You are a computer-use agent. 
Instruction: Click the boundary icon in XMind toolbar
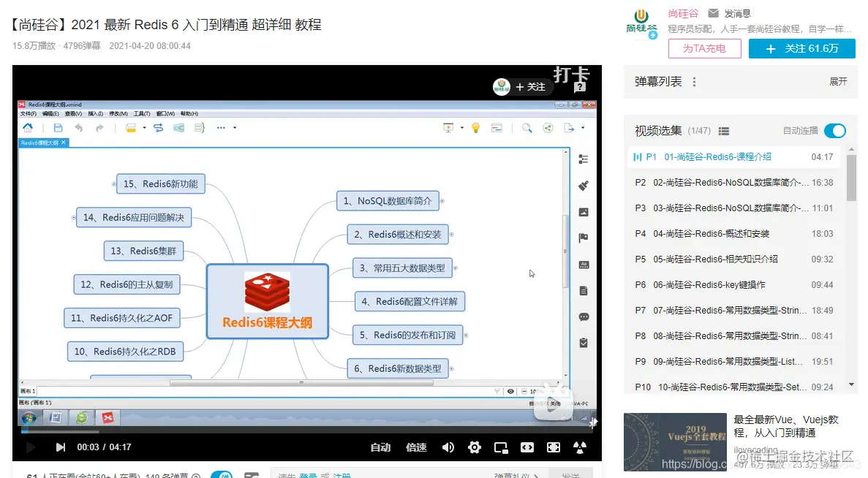point(179,128)
